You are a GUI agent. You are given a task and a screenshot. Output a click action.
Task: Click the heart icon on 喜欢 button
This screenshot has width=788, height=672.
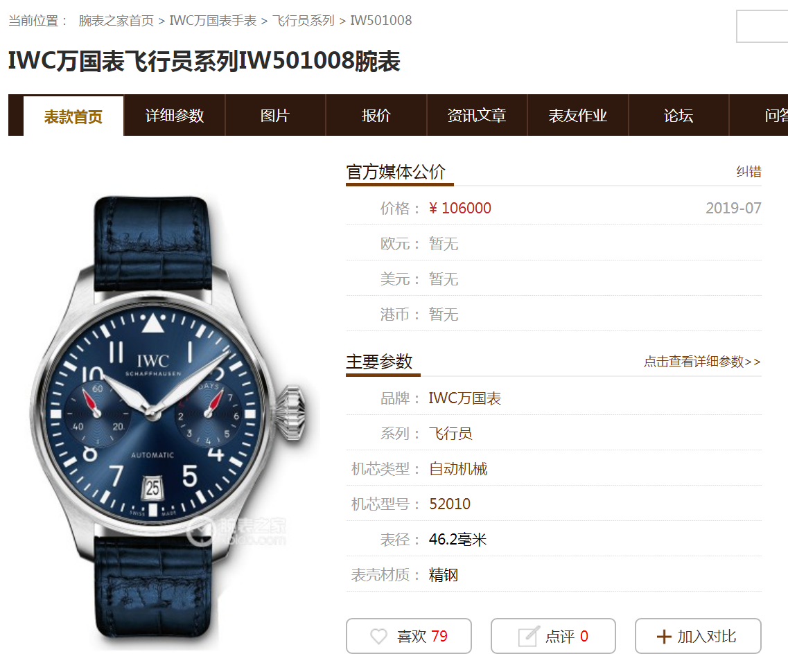click(x=378, y=637)
